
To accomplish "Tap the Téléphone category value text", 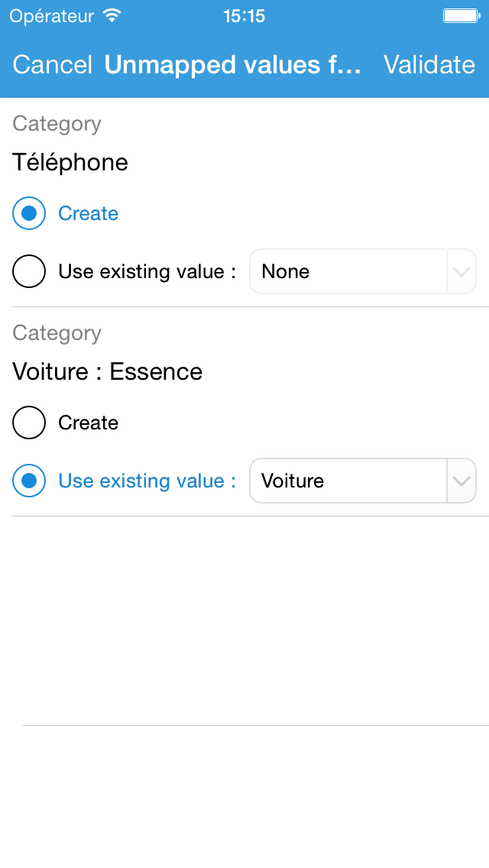I will tap(70, 162).
